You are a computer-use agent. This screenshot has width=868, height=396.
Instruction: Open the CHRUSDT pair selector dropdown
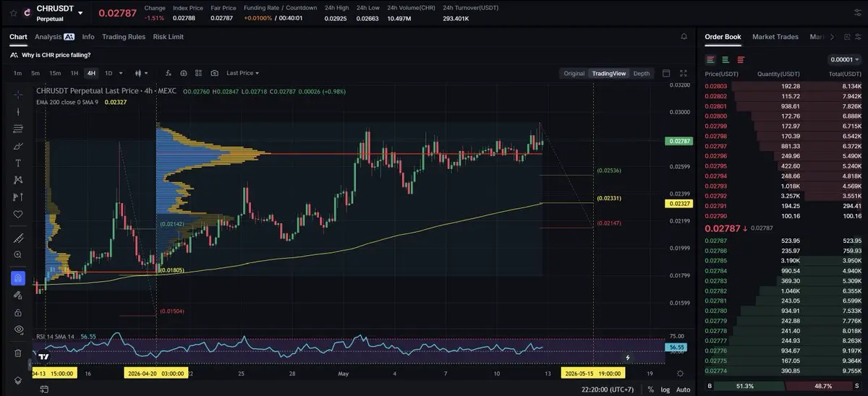pyautogui.click(x=80, y=13)
